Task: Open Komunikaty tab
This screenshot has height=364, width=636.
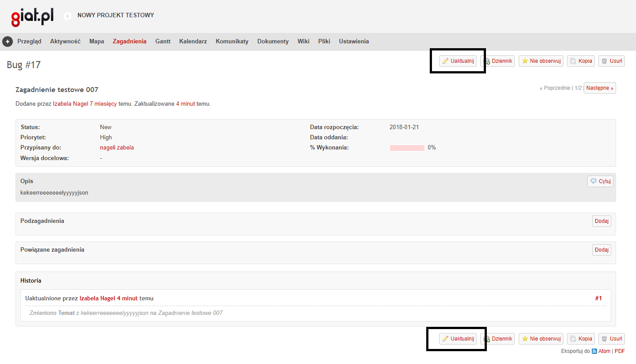Action: pyautogui.click(x=232, y=41)
